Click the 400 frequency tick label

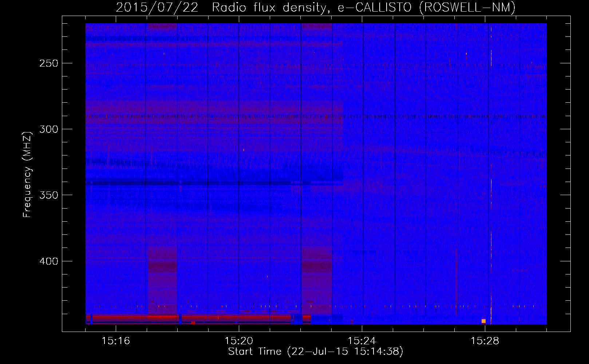[x=49, y=261]
